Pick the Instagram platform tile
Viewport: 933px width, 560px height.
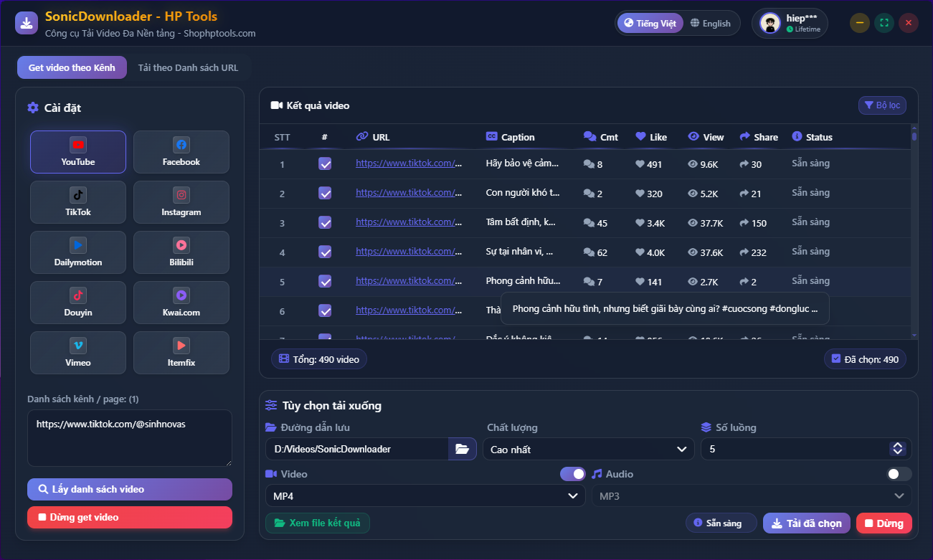point(181,202)
